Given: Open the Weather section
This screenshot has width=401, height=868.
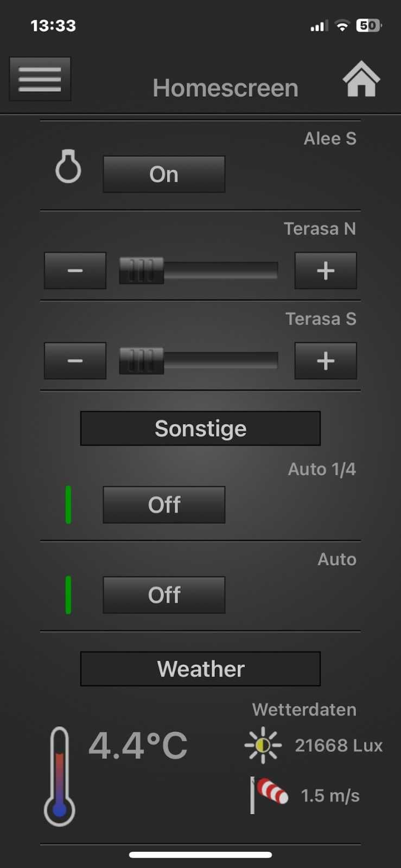Looking at the screenshot, I should [x=200, y=669].
